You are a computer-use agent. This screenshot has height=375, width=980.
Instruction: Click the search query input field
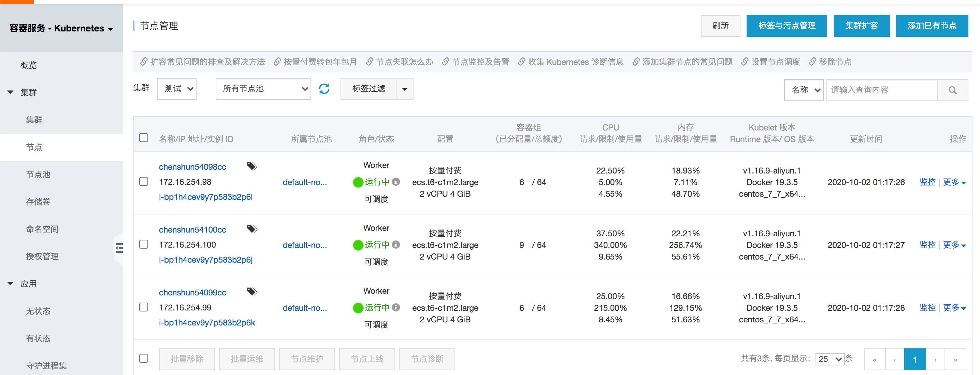tap(881, 90)
